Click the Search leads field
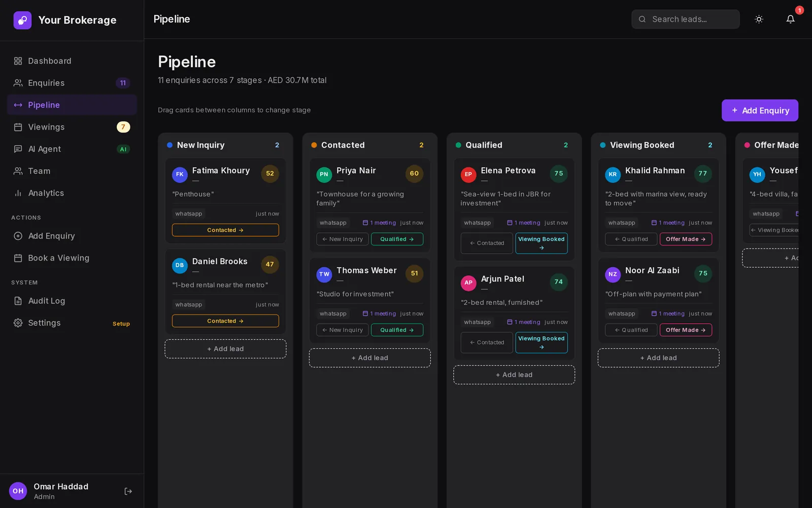 686,19
